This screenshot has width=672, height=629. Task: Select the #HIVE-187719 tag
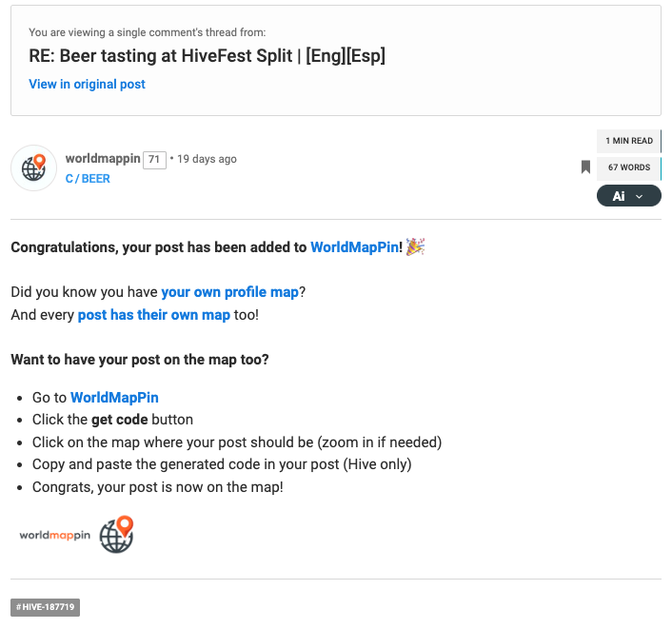[45, 607]
